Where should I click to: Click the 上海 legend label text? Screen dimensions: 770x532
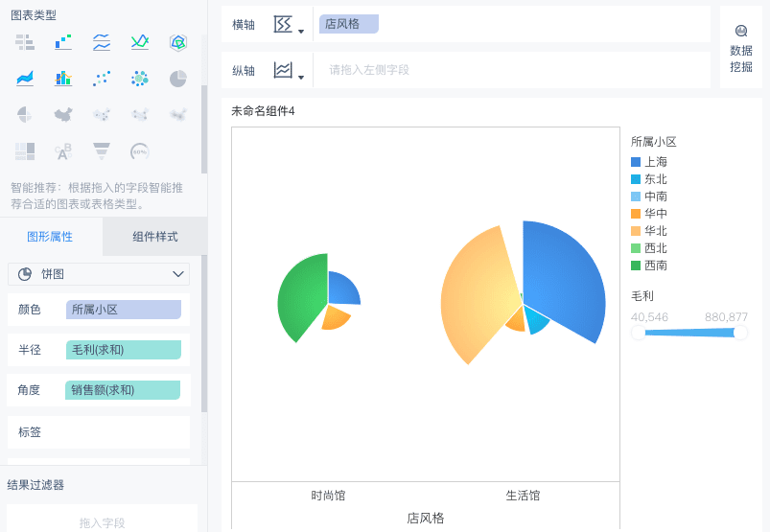tap(656, 162)
